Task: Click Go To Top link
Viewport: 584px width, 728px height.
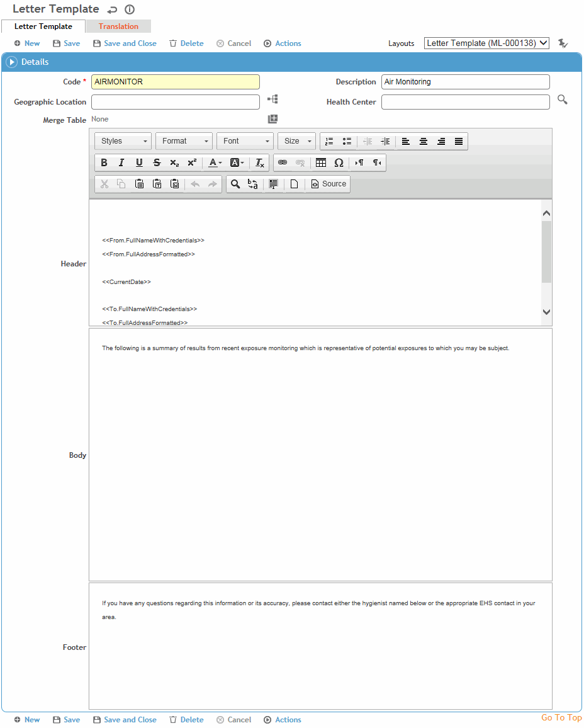Action: pos(561,718)
